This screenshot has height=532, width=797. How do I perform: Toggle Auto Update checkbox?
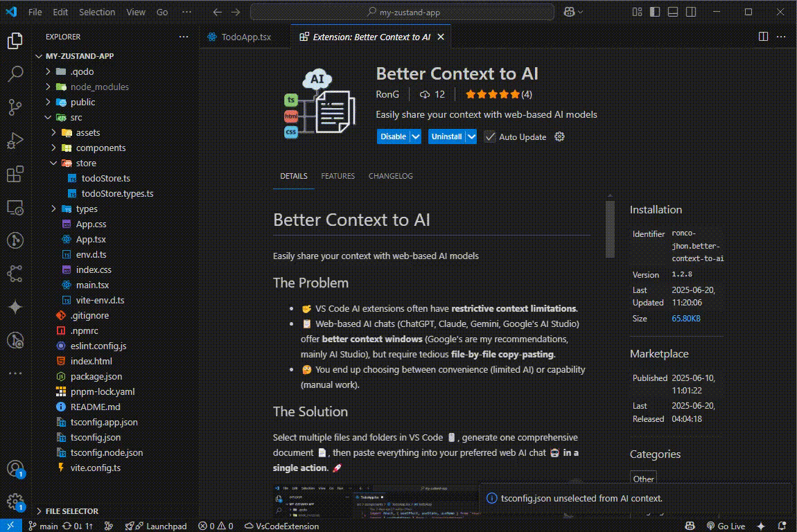click(x=489, y=136)
